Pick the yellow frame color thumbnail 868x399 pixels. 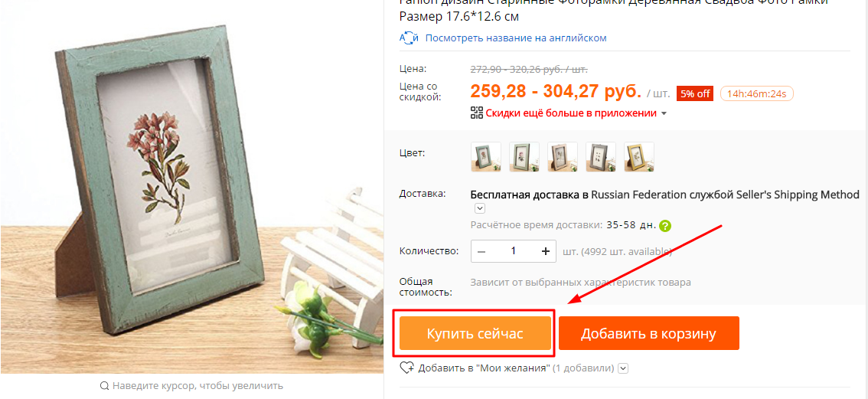click(639, 157)
